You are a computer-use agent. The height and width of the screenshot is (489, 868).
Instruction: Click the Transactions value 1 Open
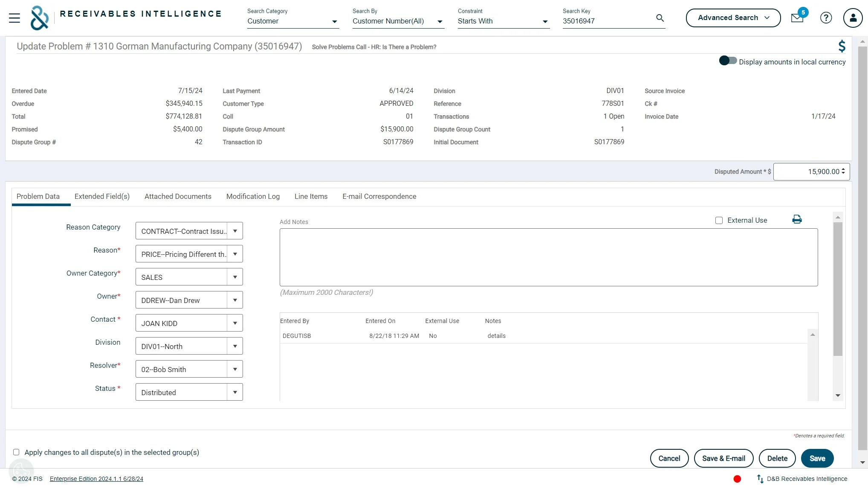click(x=613, y=116)
